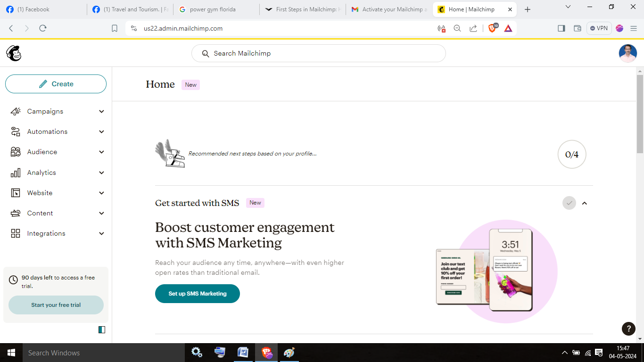The height and width of the screenshot is (362, 644).
Task: Collapse the Get started with SMS section
Action: coord(585,203)
